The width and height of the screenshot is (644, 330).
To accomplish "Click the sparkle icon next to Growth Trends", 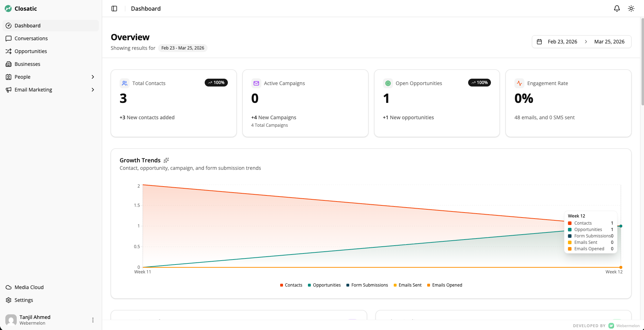I will click(x=166, y=160).
